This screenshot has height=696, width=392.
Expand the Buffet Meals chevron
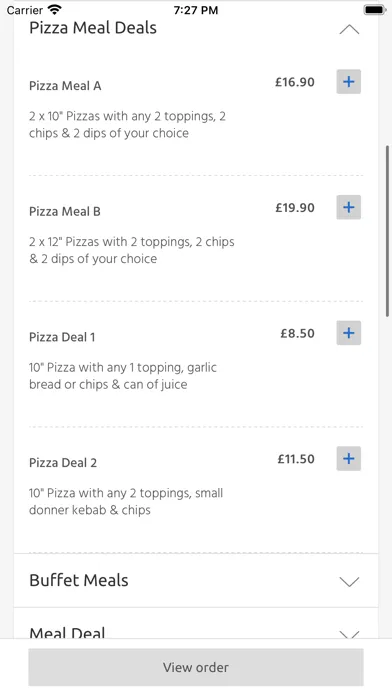point(349,581)
